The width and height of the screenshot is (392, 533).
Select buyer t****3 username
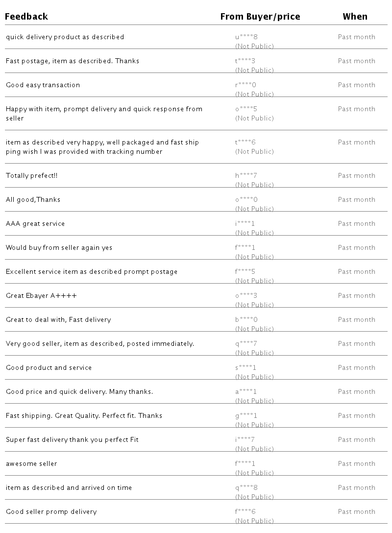(x=245, y=61)
